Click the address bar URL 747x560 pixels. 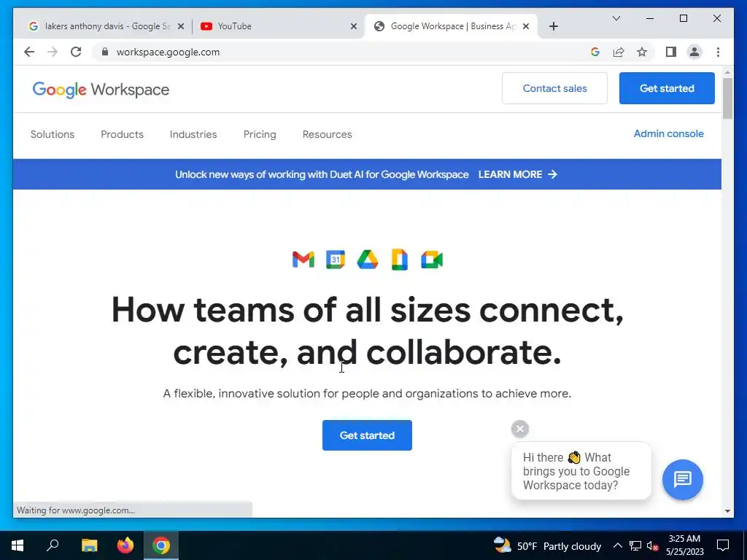pos(168,52)
